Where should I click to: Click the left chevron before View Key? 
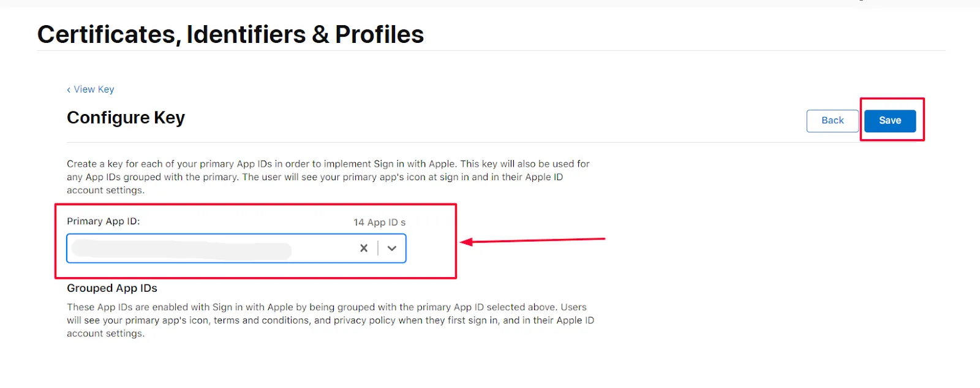coord(68,89)
